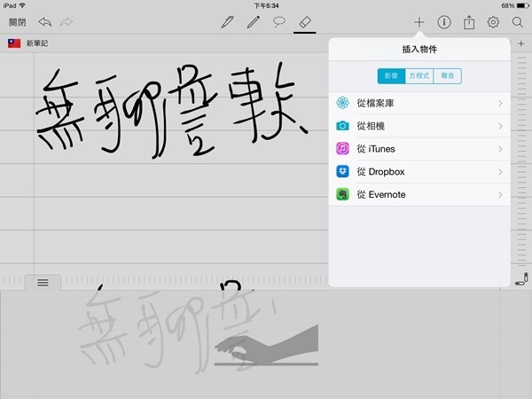Viewport: 532px width, 399px height.
Task: Tap the iTunes music note icon
Action: click(342, 149)
